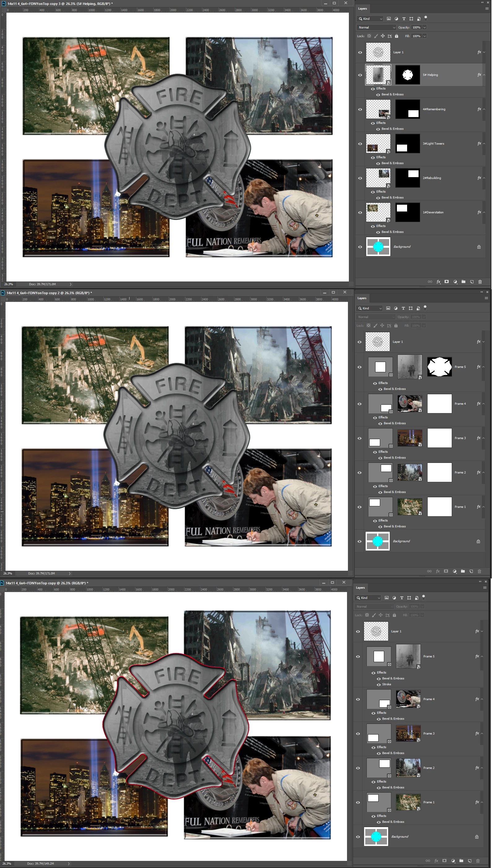Toggle pixel layer filter in top Layers panel

[389, 19]
